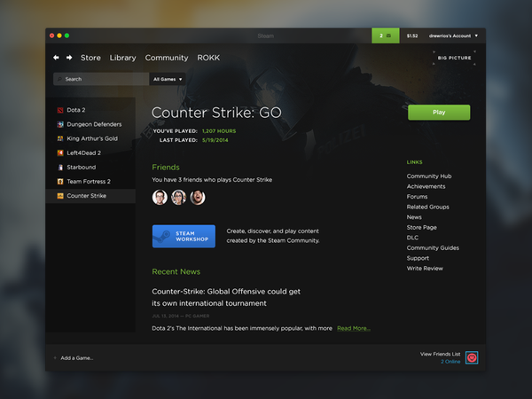Launch the game with Play button
The height and width of the screenshot is (399, 532).
[x=439, y=113]
